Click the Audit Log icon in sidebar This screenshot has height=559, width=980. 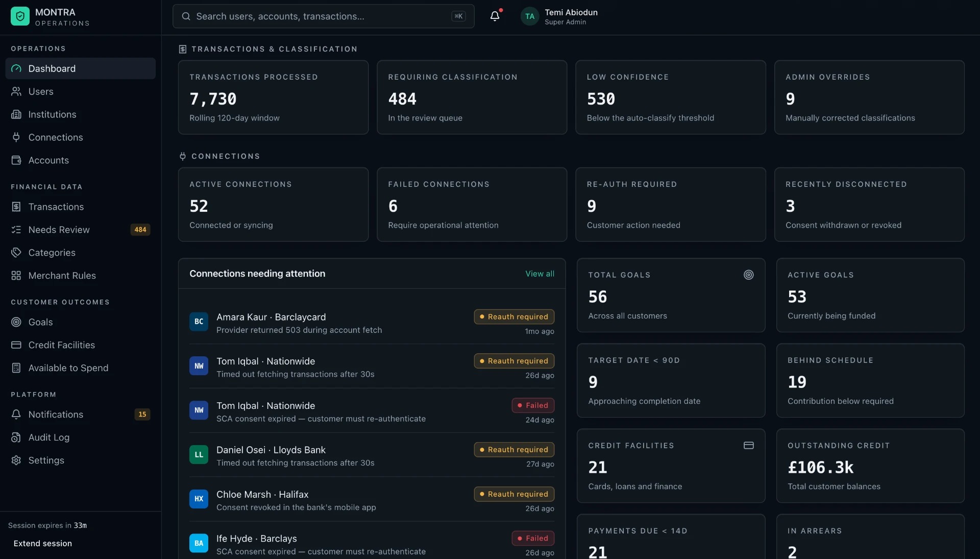(16, 438)
